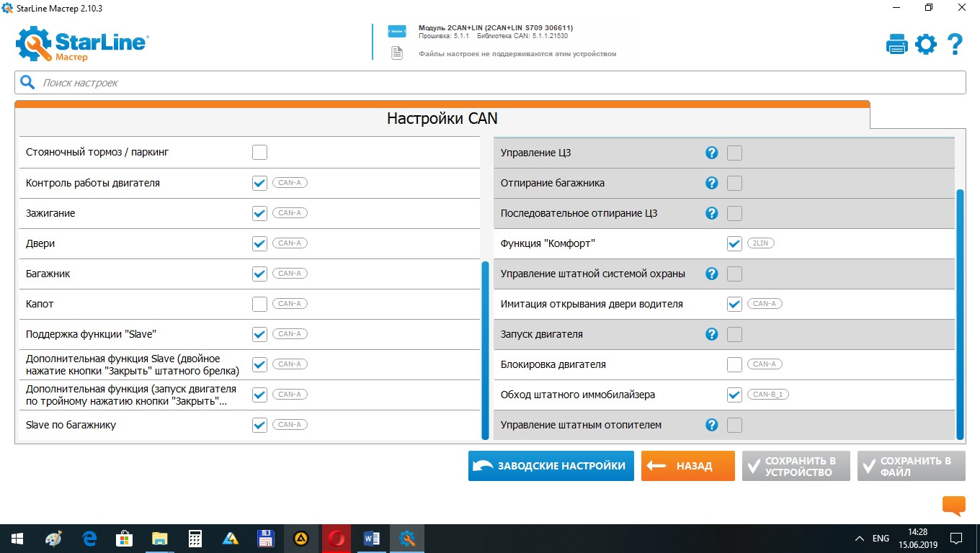Viewport: 980px width, 553px height.
Task: Open settings via the gear icon
Action: (x=926, y=45)
